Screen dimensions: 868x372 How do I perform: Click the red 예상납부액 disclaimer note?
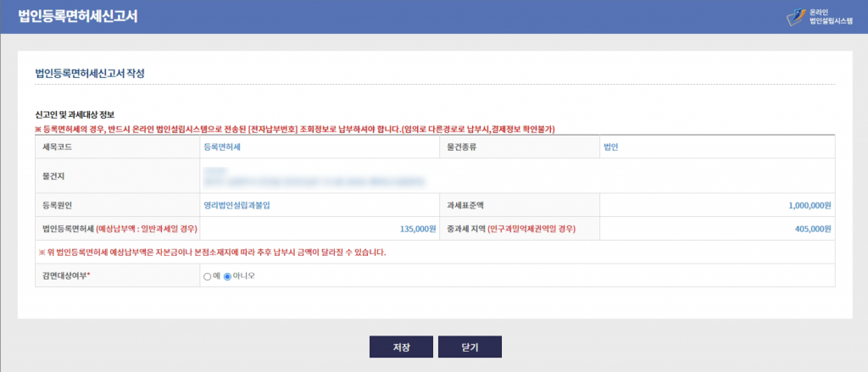tap(212, 253)
